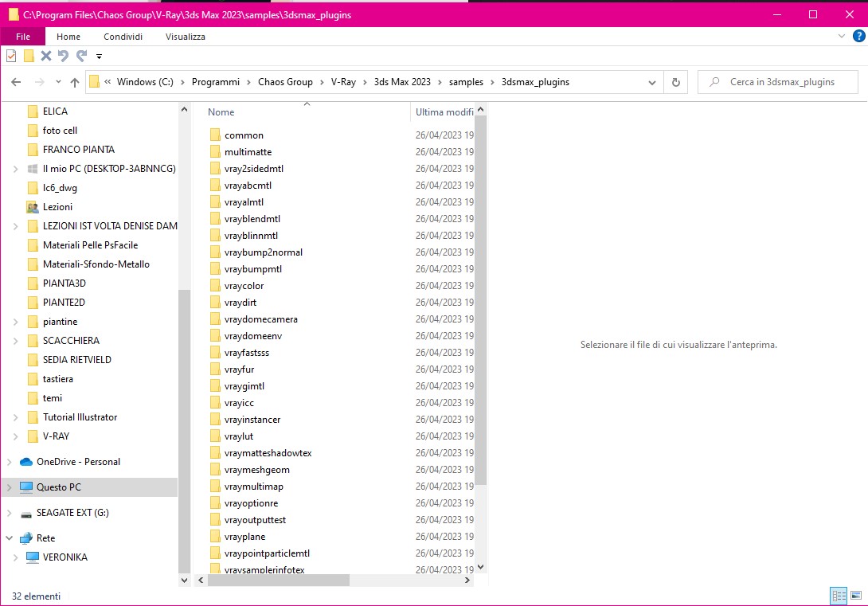Open the recent locations dropdown arrow

click(58, 82)
